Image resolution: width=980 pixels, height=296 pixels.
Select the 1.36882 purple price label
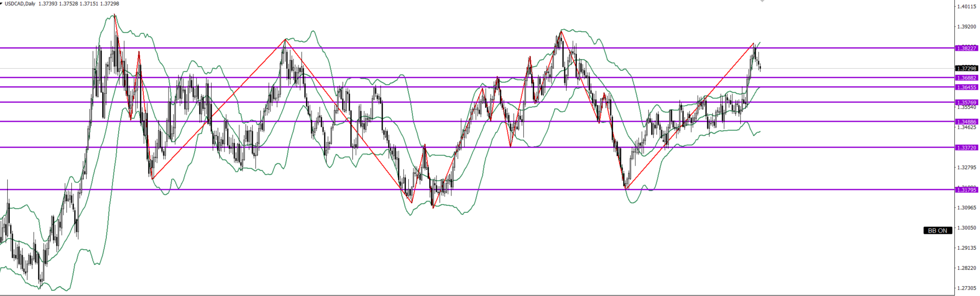tap(966, 78)
